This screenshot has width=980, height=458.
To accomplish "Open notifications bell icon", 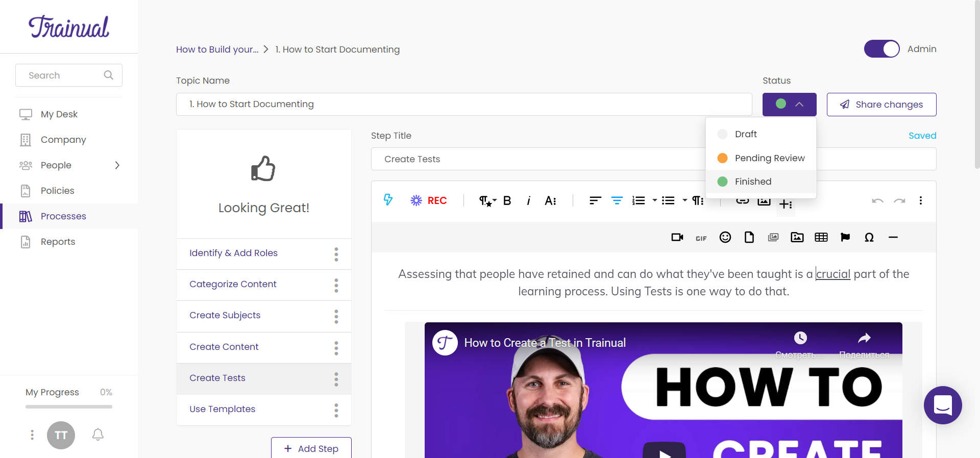I will [x=98, y=435].
